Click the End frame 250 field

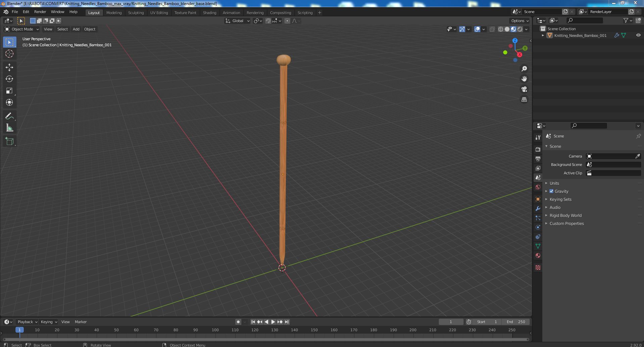click(x=516, y=322)
